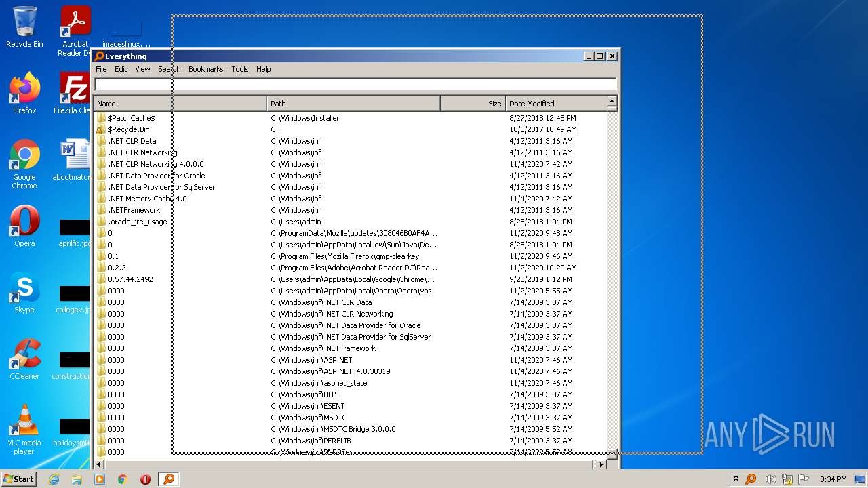Select the 0.1 folder row
Screen dimensions: 868x488
point(350,256)
